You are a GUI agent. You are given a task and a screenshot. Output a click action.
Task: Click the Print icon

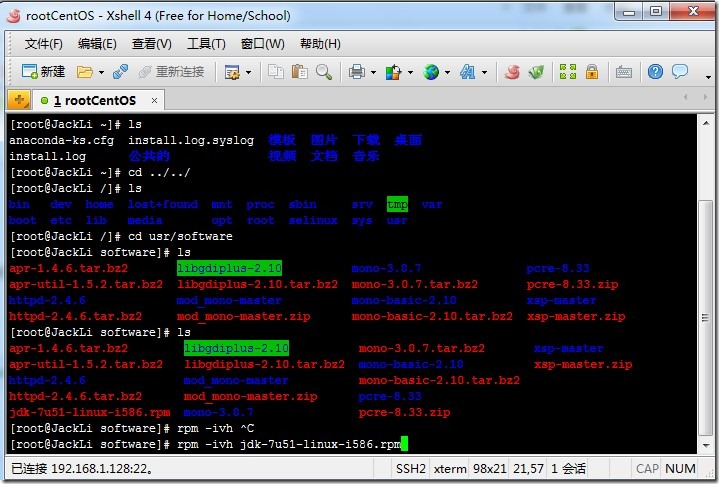(357, 72)
